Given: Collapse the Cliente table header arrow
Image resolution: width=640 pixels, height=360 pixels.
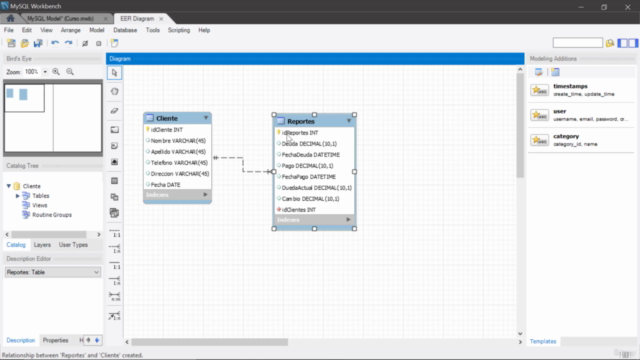Looking at the screenshot, I should (206, 118).
